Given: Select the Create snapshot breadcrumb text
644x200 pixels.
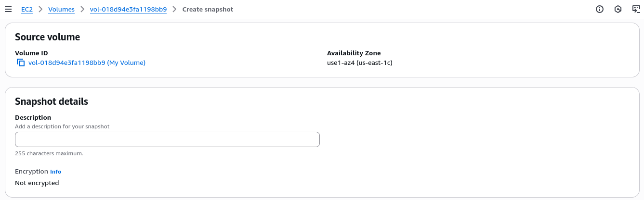Looking at the screenshot, I should click(208, 9).
